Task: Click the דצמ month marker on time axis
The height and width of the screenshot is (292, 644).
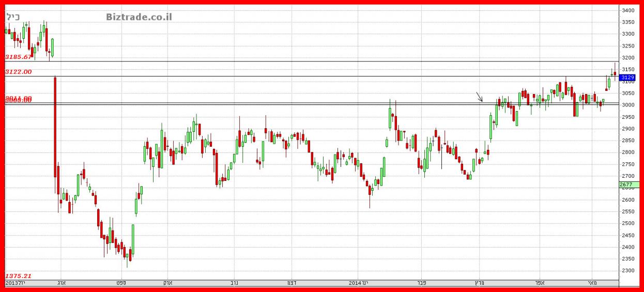Action: [x=290, y=283]
